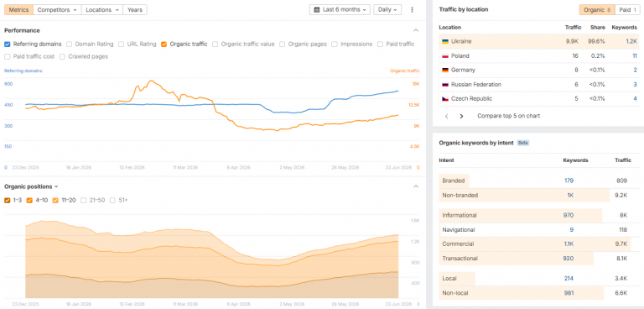Uncheck the Organic traffic checkbox
Screen dimensions: 644x309
164,44
